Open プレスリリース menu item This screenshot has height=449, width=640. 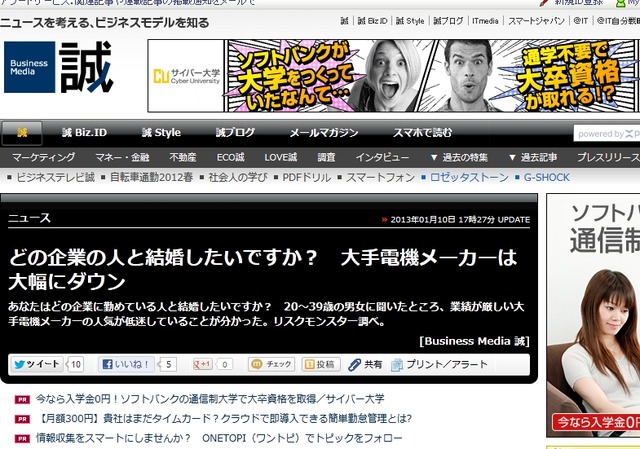[x=608, y=158]
